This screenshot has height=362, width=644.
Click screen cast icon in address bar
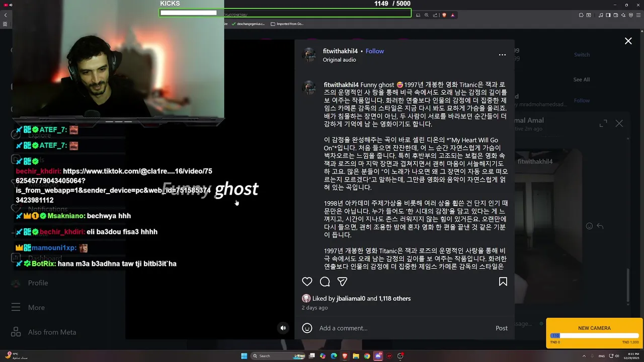418,15
